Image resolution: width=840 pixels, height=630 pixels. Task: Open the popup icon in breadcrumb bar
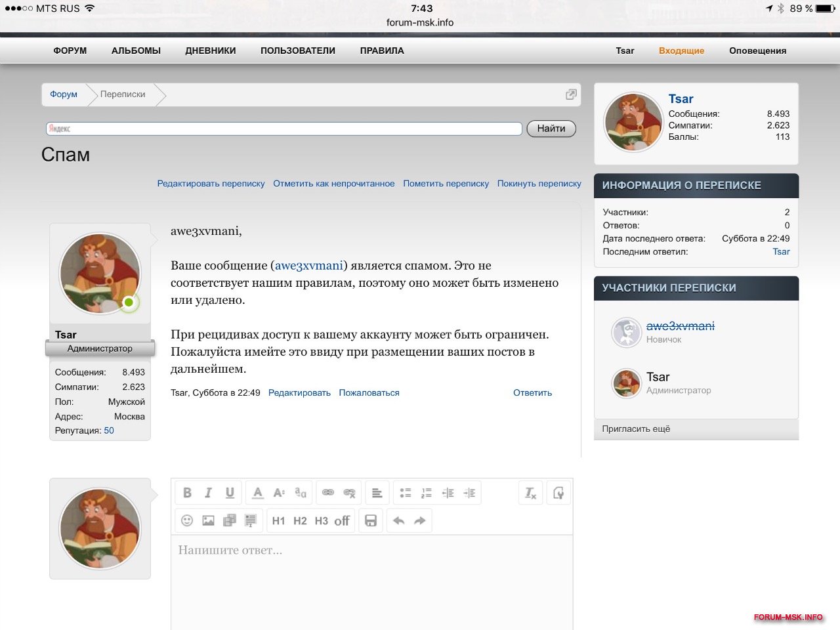[x=571, y=94]
